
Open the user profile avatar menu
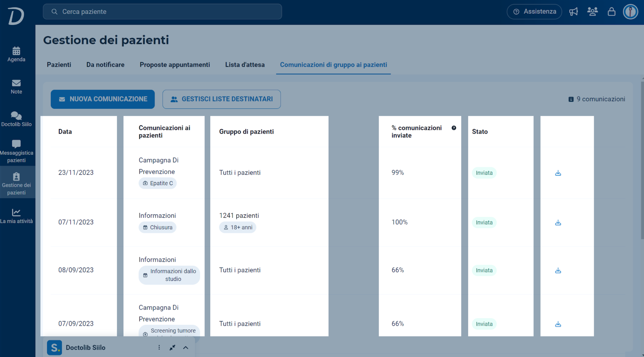630,12
